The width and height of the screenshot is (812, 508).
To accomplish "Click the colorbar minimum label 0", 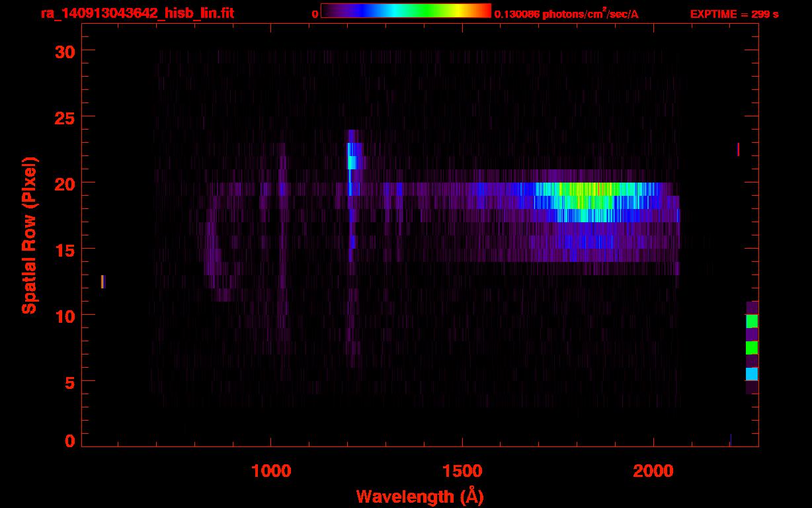I will coord(315,14).
